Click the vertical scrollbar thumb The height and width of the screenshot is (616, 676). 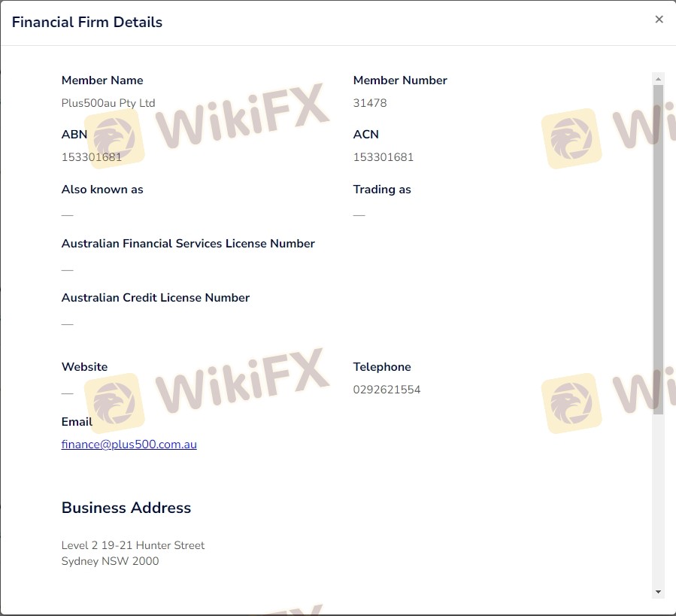point(658,250)
